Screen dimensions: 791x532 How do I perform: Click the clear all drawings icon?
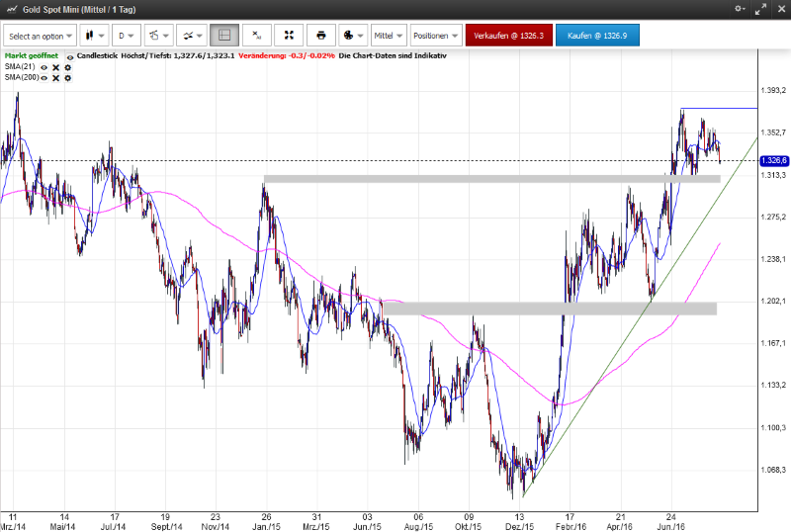[x=257, y=36]
